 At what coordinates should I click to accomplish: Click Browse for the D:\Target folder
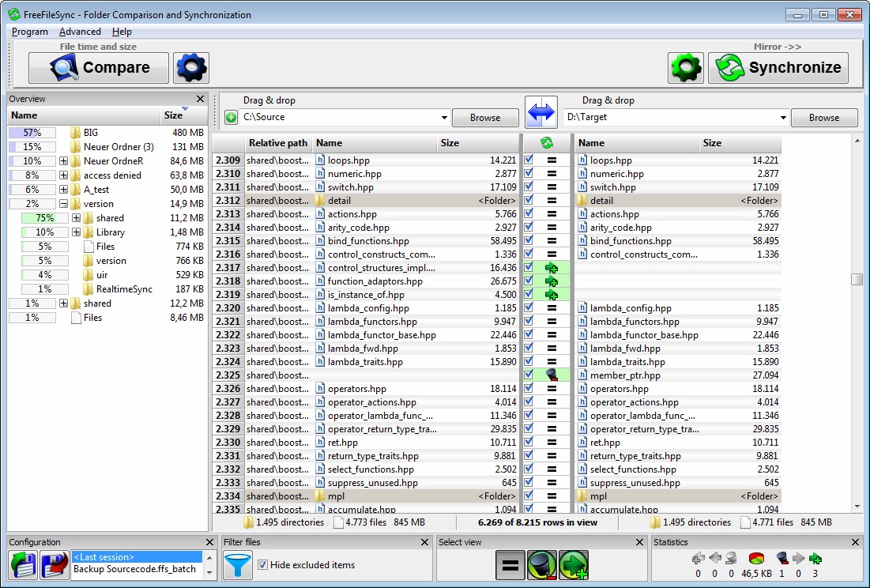click(823, 118)
